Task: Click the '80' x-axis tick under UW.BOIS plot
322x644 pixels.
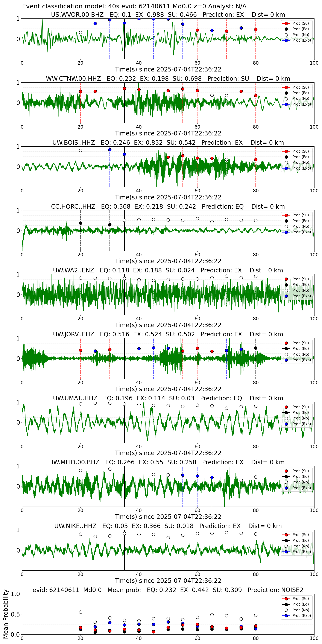Action: point(256,191)
